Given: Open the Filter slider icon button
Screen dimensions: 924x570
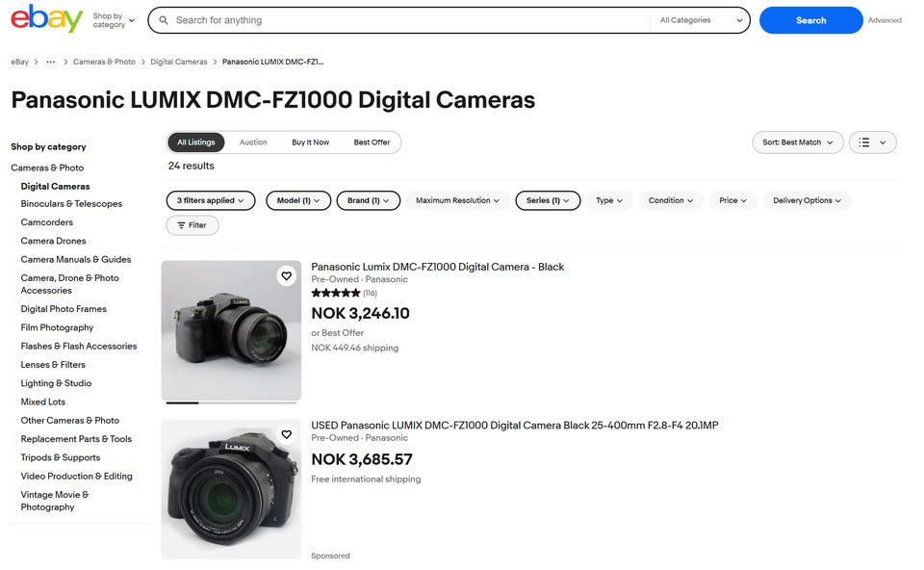Looking at the screenshot, I should pos(192,225).
